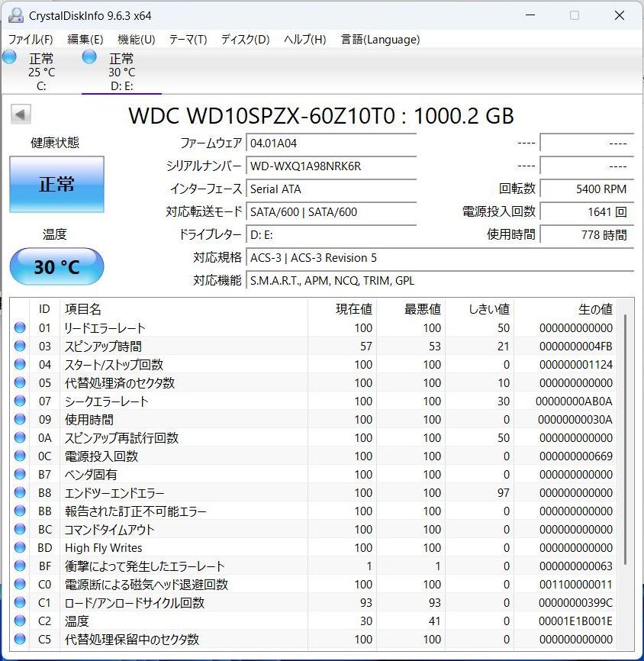Select the C: drive tab at 25 °C
Viewport: 644px width, 661px height.
(x=41, y=72)
